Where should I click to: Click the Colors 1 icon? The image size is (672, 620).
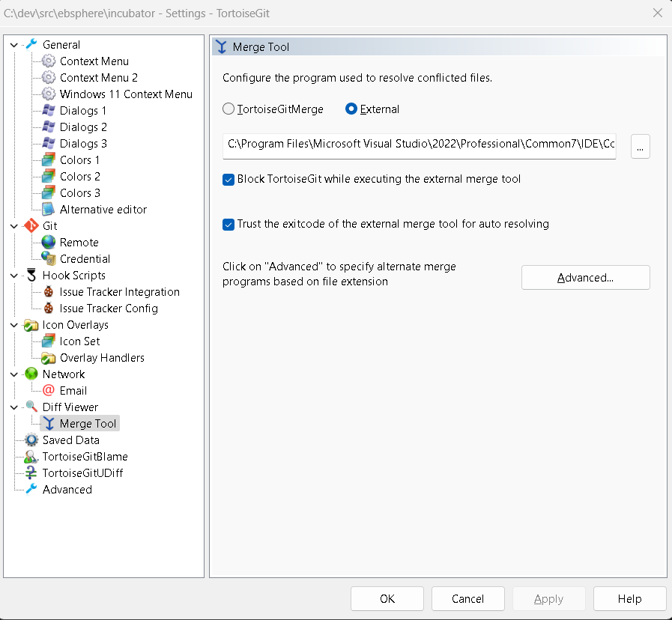[x=49, y=159]
